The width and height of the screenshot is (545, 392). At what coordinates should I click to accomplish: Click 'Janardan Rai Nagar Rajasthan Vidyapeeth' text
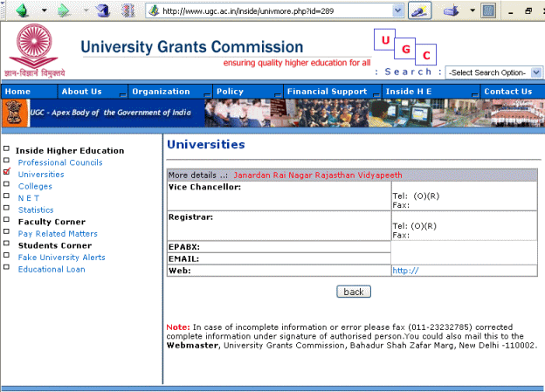[x=318, y=175]
